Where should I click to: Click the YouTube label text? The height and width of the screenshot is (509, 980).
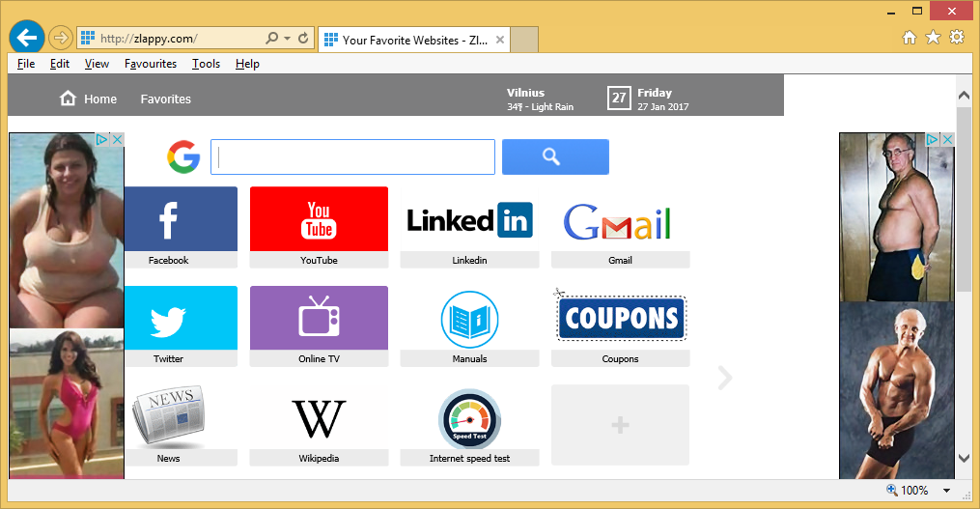[x=319, y=260]
